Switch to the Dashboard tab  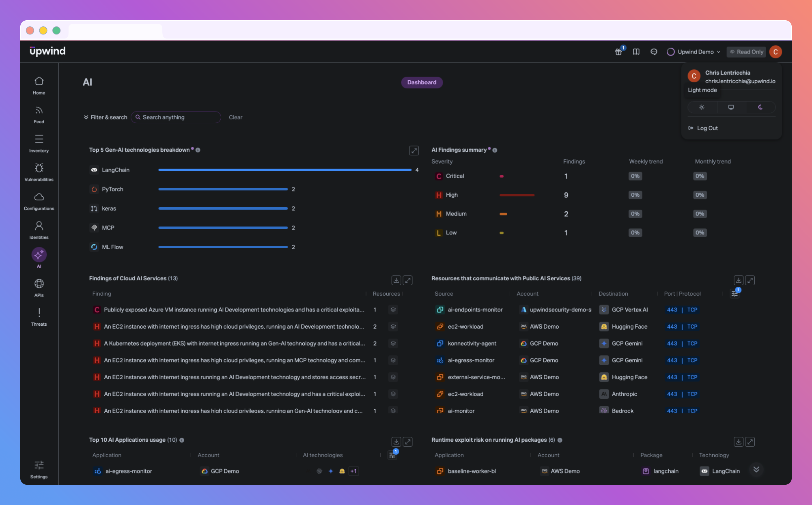tap(422, 82)
